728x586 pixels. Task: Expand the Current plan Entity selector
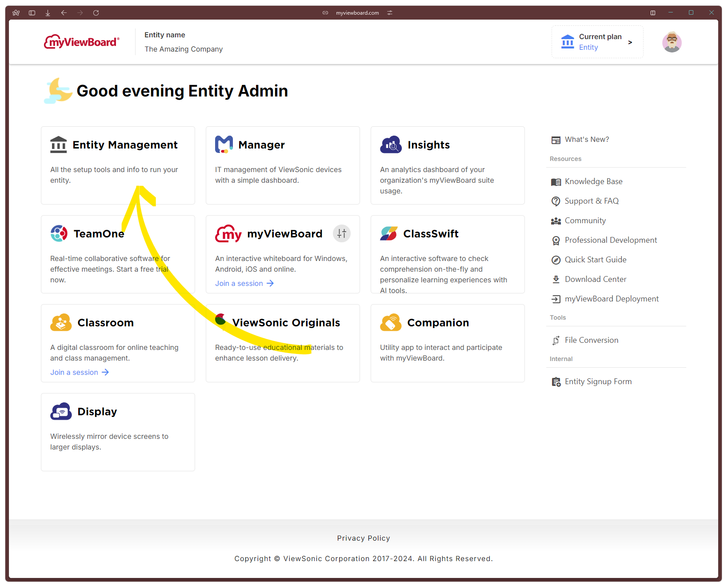click(x=597, y=42)
